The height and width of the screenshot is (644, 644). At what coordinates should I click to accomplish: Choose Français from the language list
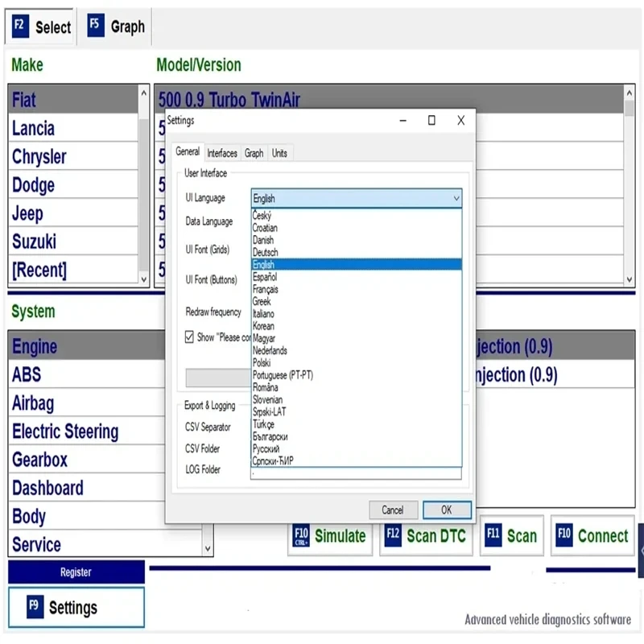coord(356,289)
